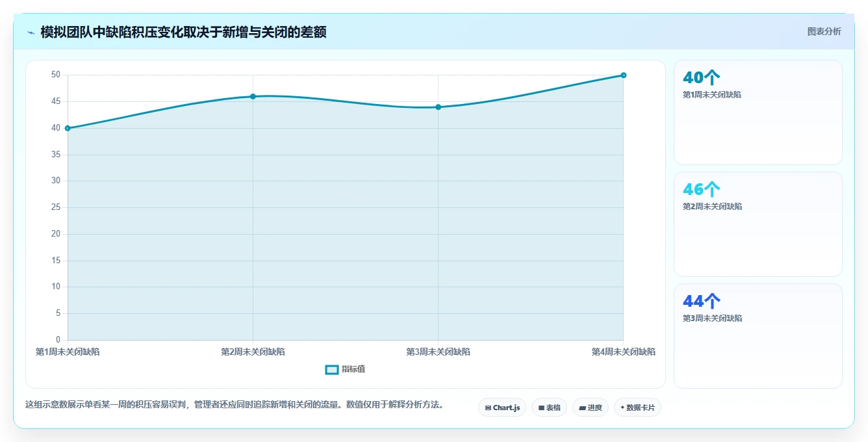Click data point for 第1周未关闭缺陷
Viewport: 868px width, 442px height.
(x=68, y=128)
